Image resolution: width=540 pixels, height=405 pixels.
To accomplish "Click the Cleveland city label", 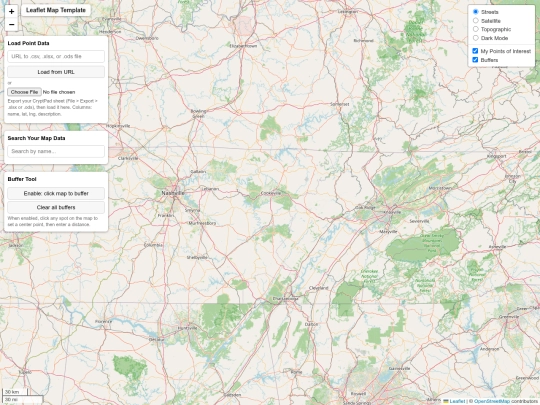I will 319,288.
